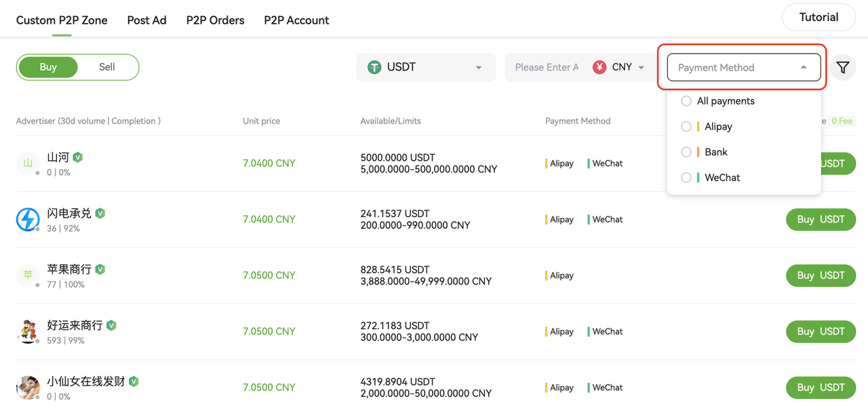Open the P2P Orders tab
The height and width of the screenshot is (414, 868).
[x=215, y=20]
